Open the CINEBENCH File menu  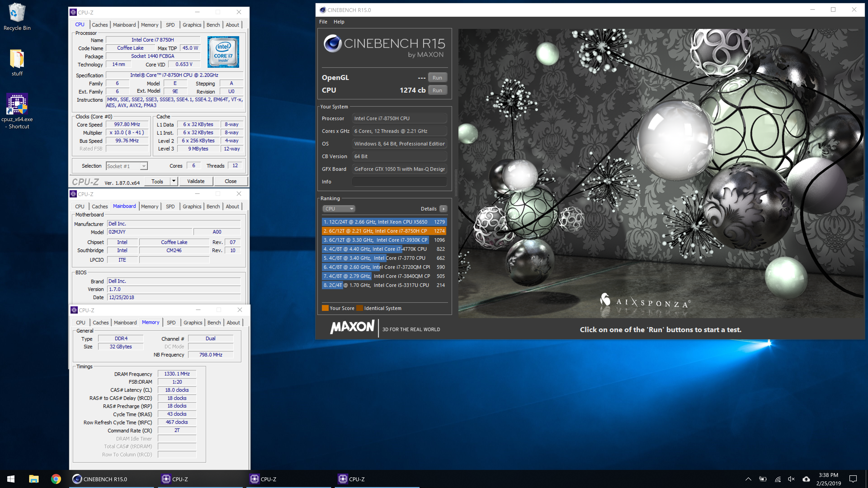323,21
